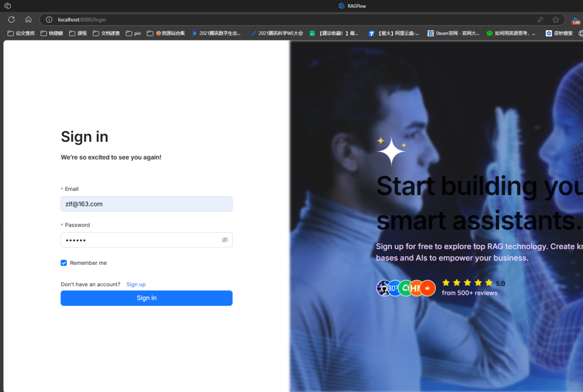Click the browser refresh icon
Image resolution: width=583 pixels, height=392 pixels.
(11, 19)
